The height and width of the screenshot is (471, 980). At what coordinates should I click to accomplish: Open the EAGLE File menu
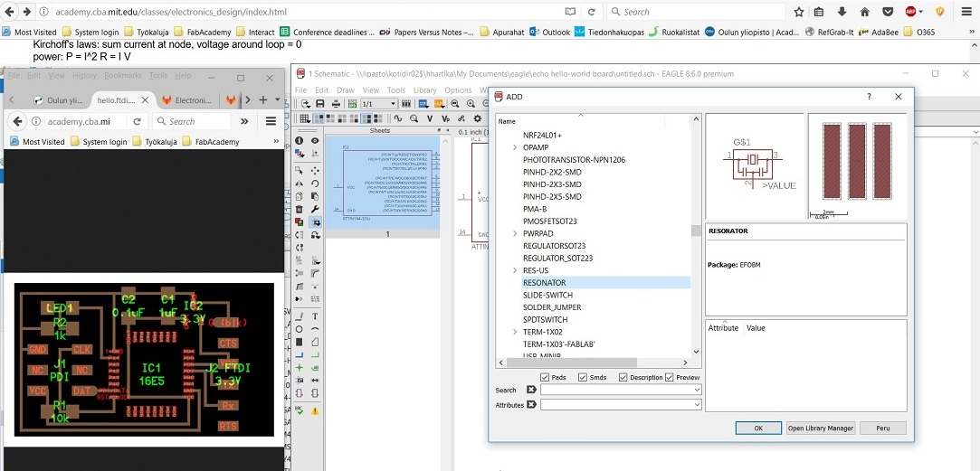(300, 90)
